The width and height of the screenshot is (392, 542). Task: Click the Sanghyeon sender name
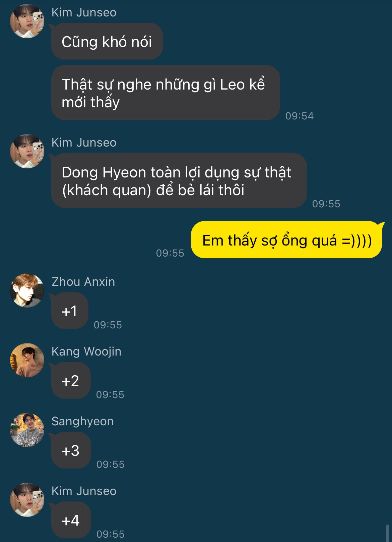pos(83,421)
